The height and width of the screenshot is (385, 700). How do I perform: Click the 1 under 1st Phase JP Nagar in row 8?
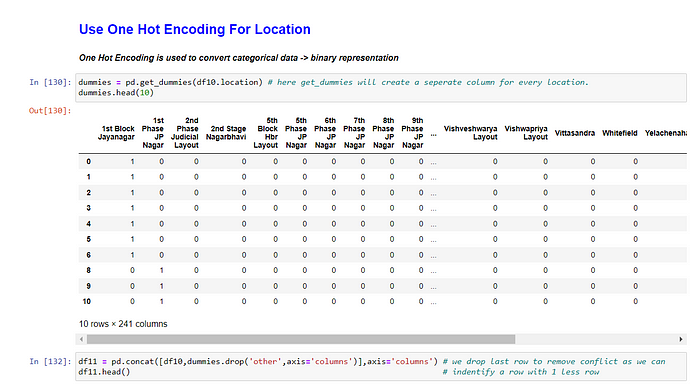[x=162, y=271]
